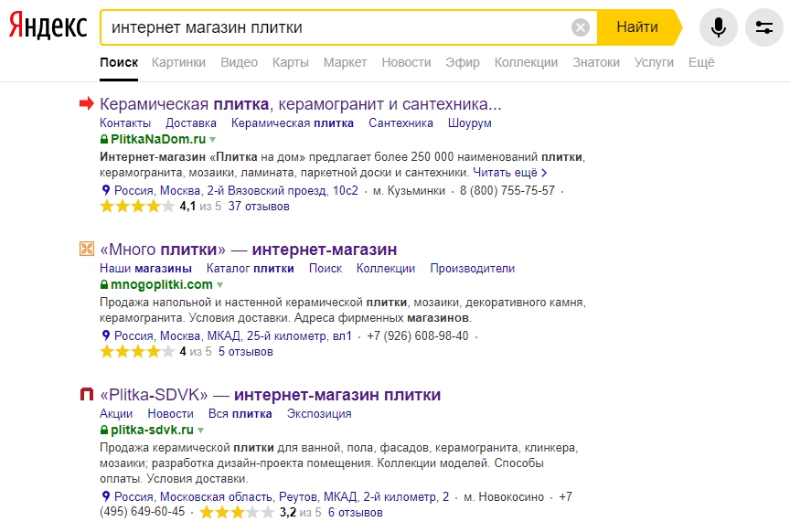Image resolution: width=790 pixels, height=532 pixels.
Task: Open Поиск sitelink under Много плитки
Action: tap(325, 268)
